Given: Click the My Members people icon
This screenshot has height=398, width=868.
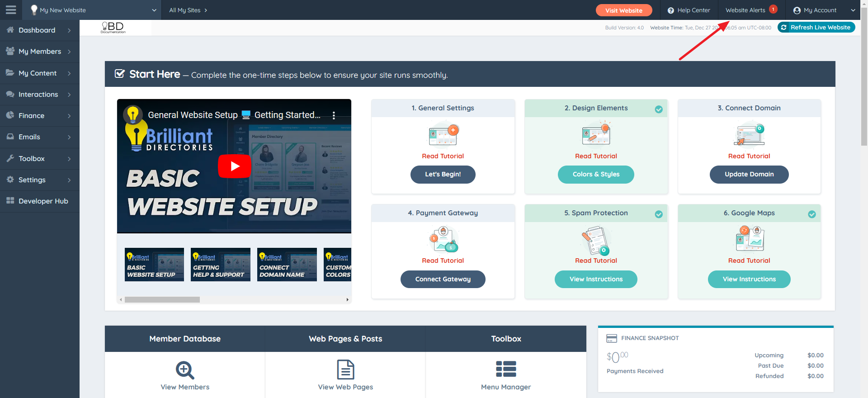Looking at the screenshot, I should [x=10, y=51].
